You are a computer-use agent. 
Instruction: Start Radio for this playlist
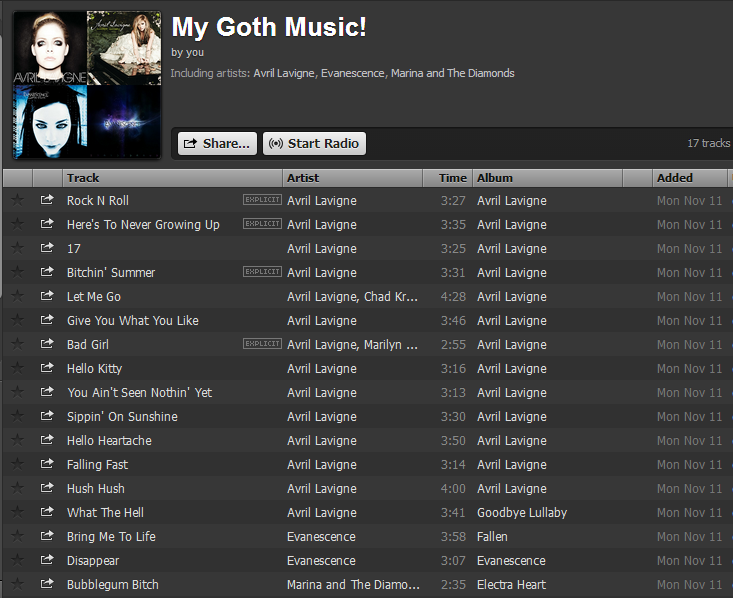[315, 143]
